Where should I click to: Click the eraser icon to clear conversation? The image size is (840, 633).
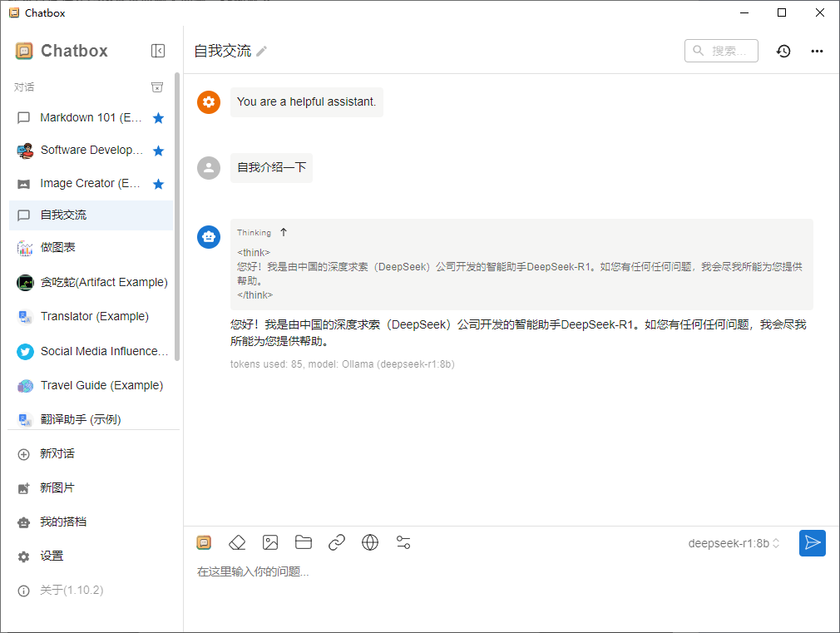(237, 543)
